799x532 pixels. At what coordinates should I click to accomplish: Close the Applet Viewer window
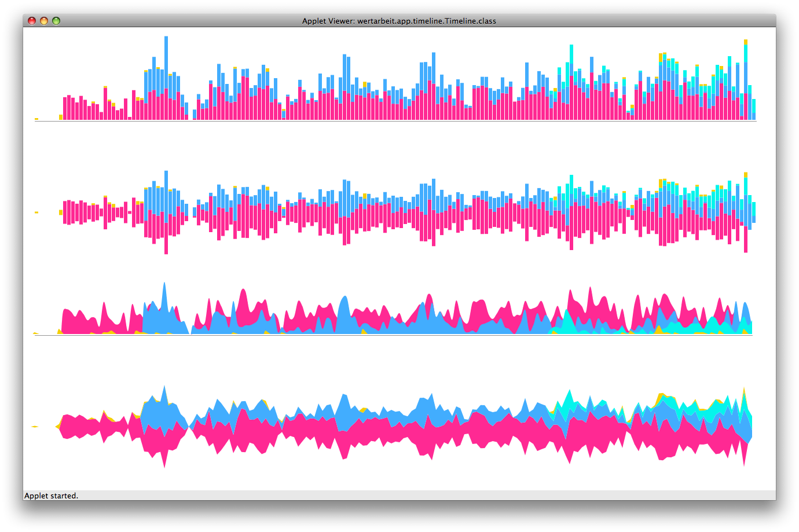pyautogui.click(x=32, y=21)
